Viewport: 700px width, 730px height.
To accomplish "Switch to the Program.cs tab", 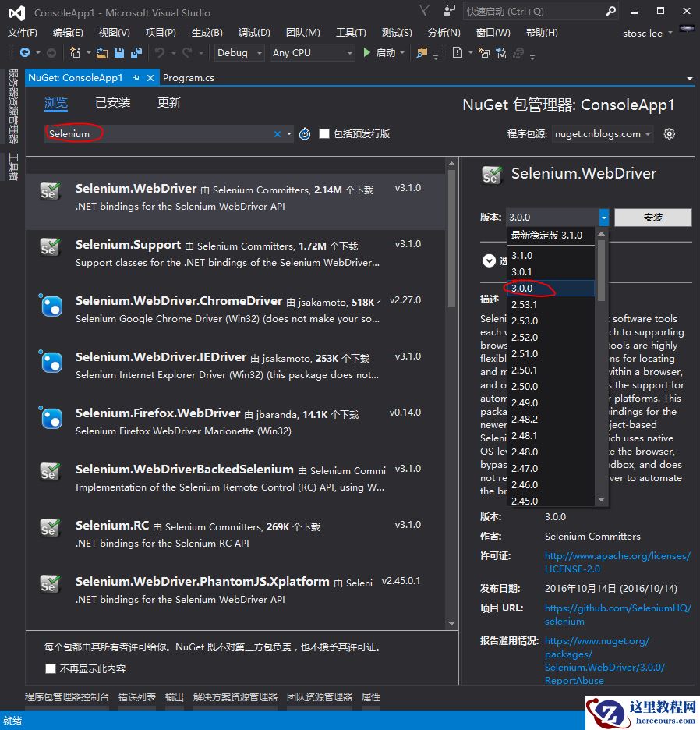I will 189,78.
